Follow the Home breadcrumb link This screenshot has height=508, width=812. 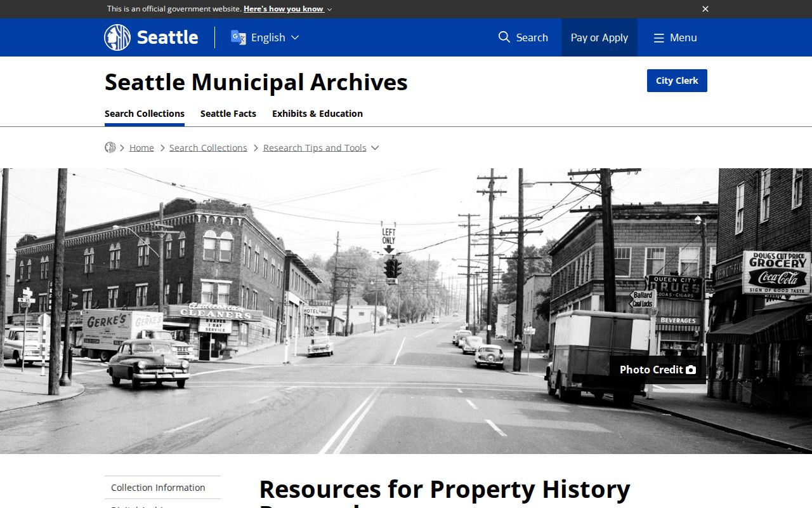click(141, 147)
